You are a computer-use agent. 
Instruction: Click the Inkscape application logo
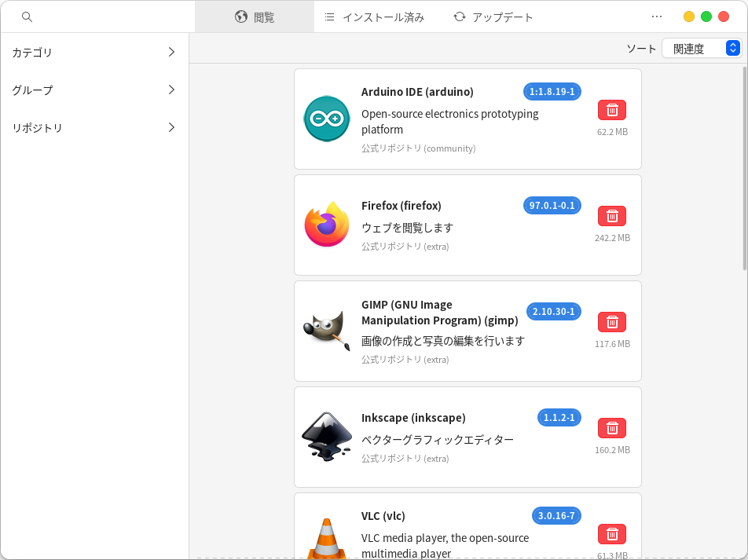327,437
